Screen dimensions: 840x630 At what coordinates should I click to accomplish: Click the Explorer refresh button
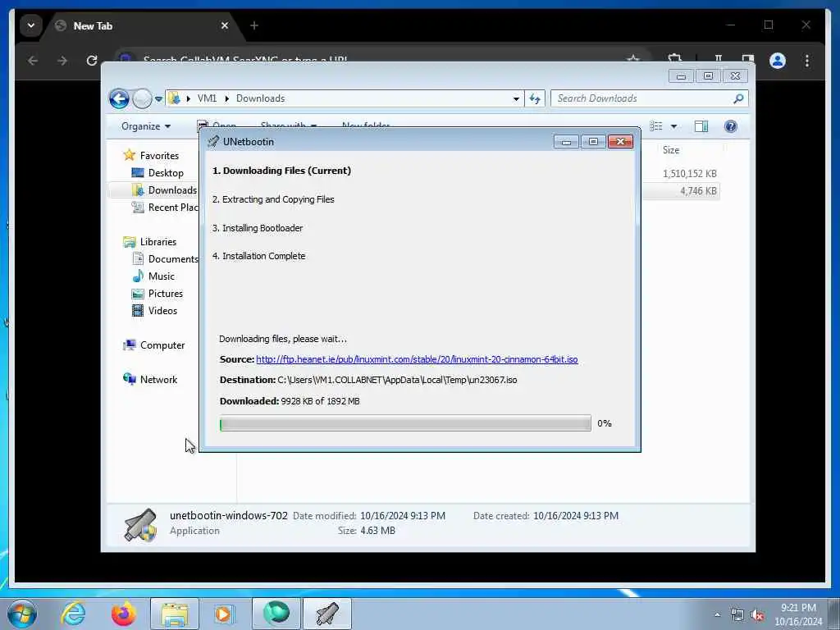click(x=535, y=98)
